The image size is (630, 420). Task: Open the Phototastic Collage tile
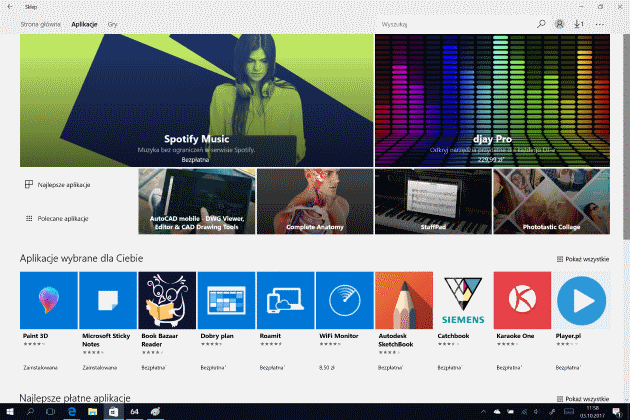pyautogui.click(x=552, y=201)
